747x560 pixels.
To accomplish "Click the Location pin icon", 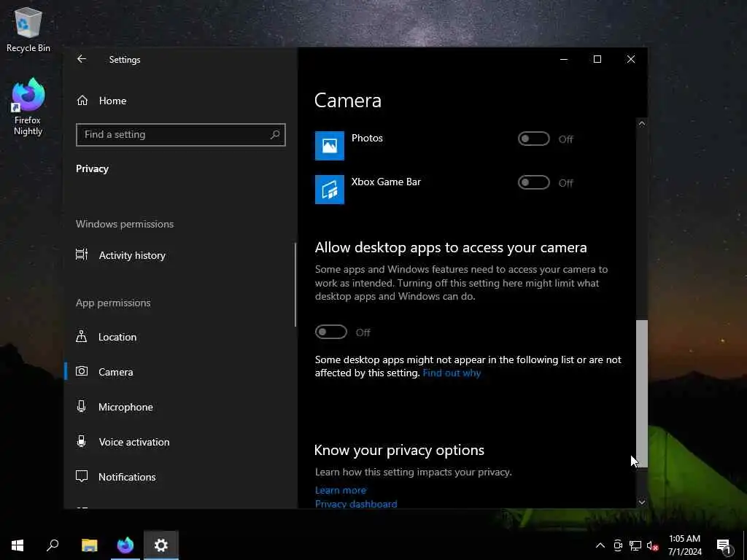I will [x=82, y=337].
